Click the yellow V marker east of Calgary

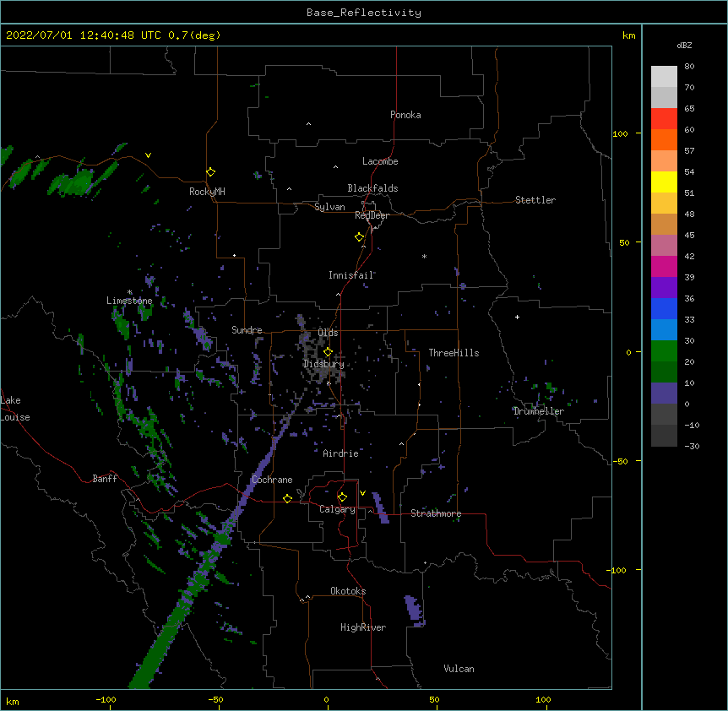(x=362, y=493)
